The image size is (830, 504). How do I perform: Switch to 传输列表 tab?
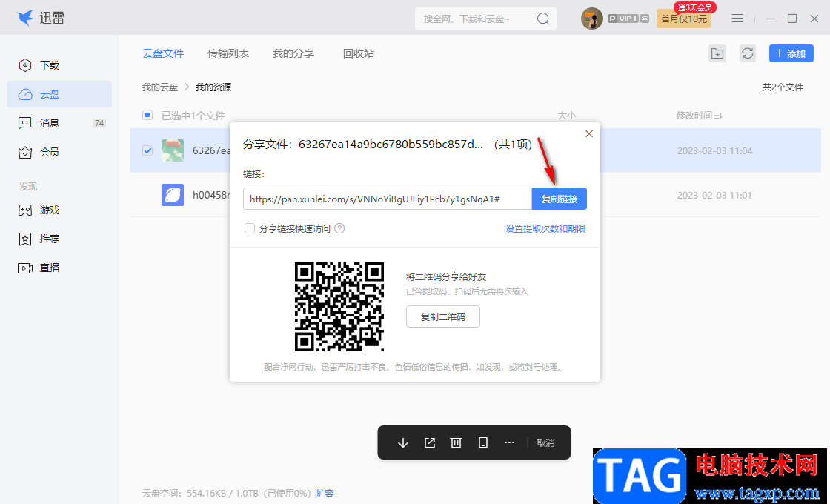[x=228, y=53]
